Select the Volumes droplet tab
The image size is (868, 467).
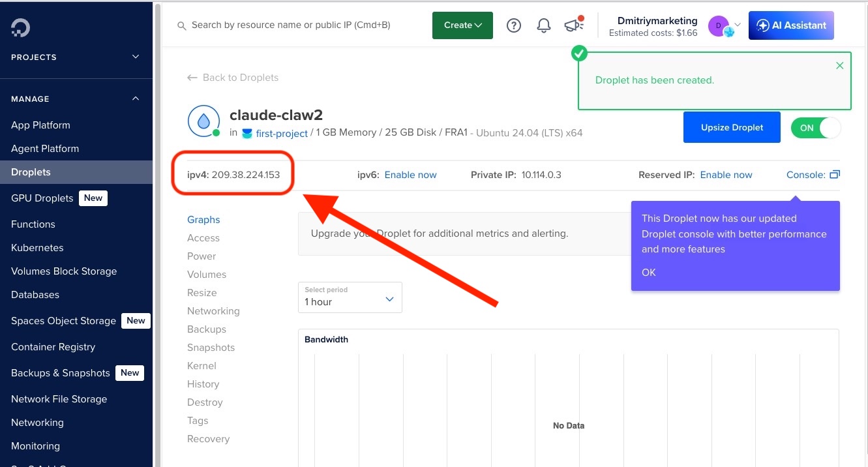click(207, 275)
